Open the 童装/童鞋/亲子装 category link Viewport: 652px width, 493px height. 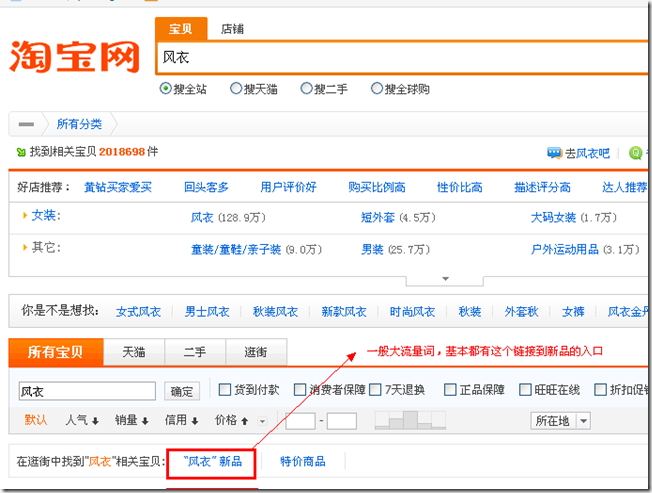tap(236, 249)
